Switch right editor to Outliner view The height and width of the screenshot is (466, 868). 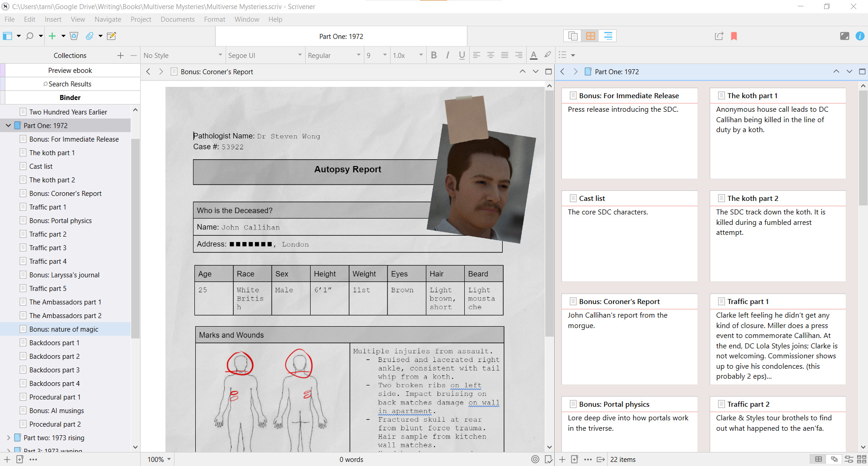(x=607, y=36)
